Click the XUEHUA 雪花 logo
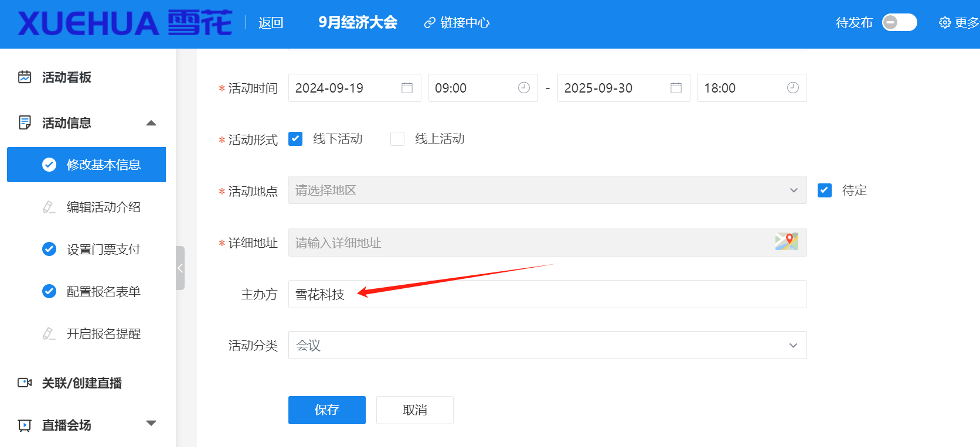 (x=125, y=23)
